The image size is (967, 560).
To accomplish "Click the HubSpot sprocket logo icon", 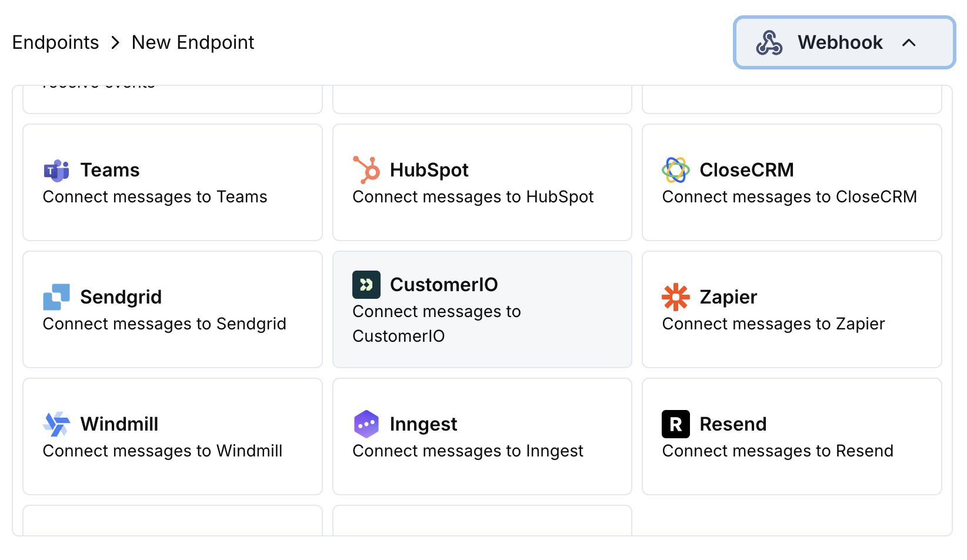I will point(366,170).
